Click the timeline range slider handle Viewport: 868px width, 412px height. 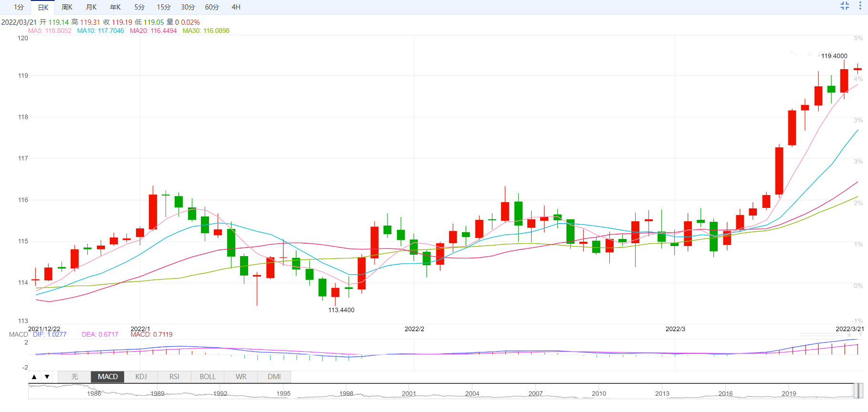tap(858, 391)
